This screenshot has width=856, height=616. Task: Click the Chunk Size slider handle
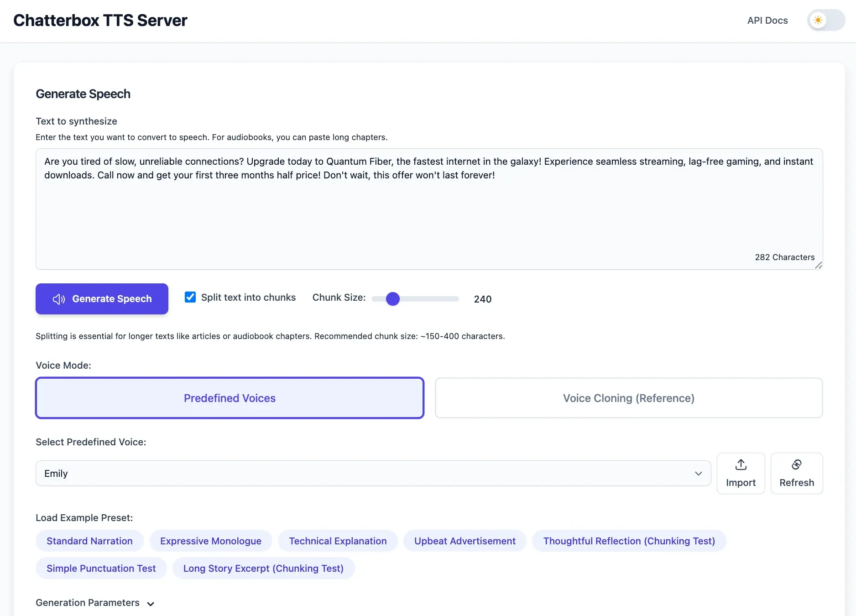392,299
